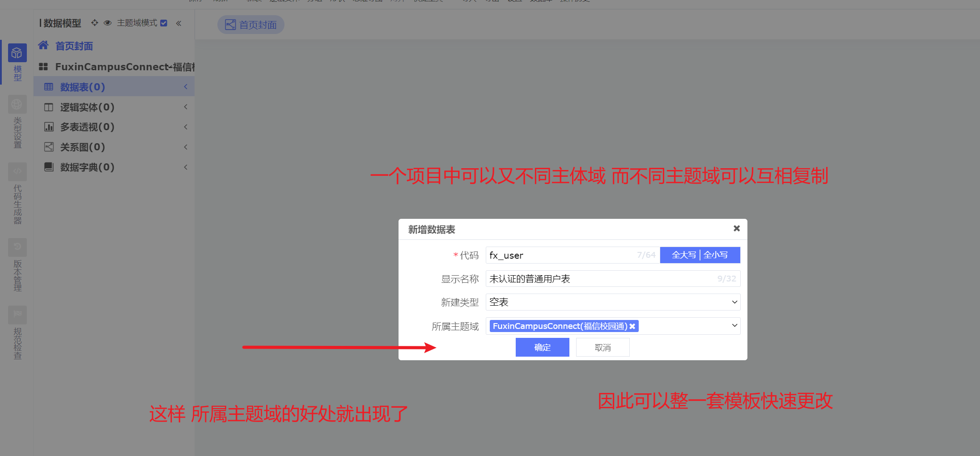Convert code with 全大写 button
This screenshot has width=980, height=456.
point(684,255)
